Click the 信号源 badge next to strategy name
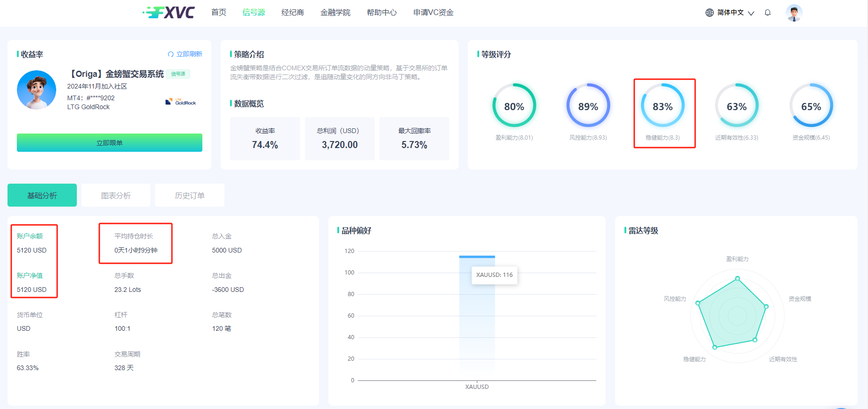 tap(178, 74)
